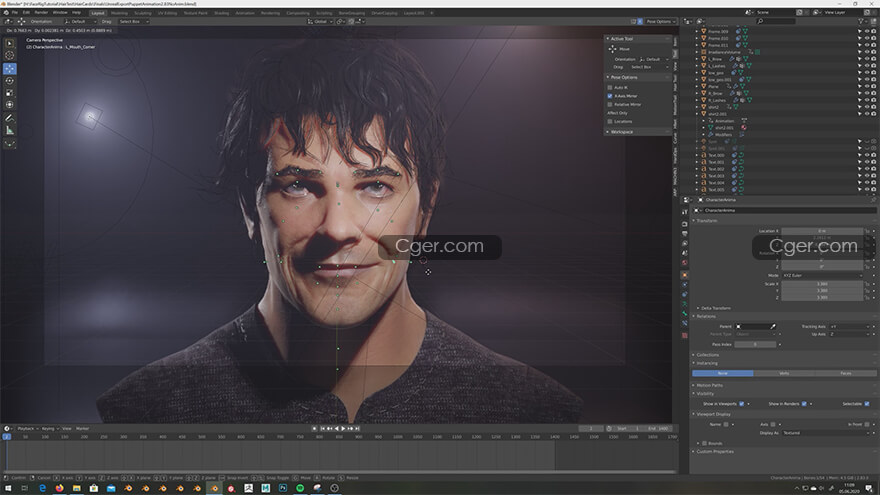Viewport: 880px width, 495px height.
Task: Toggle the Selectable checkbox
Action: pyautogui.click(x=867, y=404)
